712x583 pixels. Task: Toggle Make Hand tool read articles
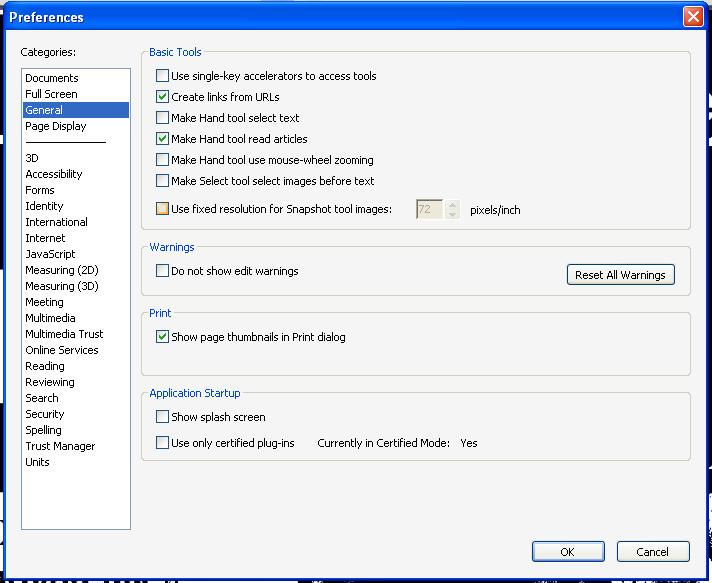163,139
